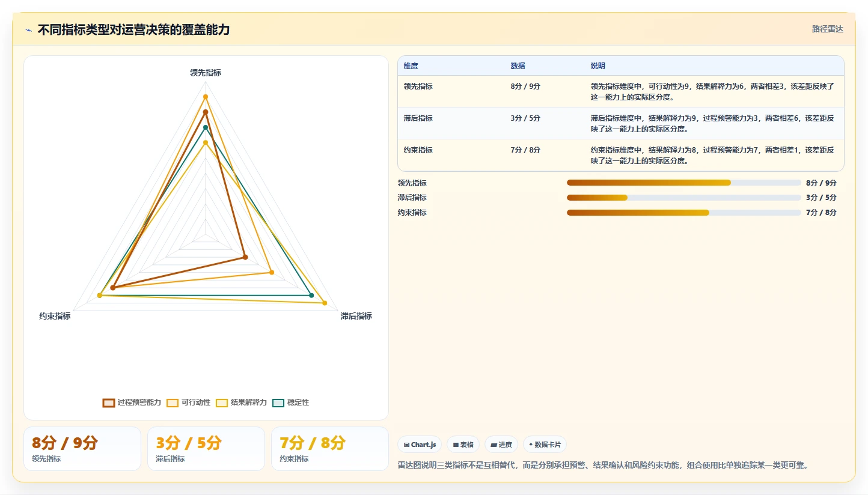Click the 8分 / 9分 table cell
The height and width of the screenshot is (495, 868).
(x=525, y=87)
